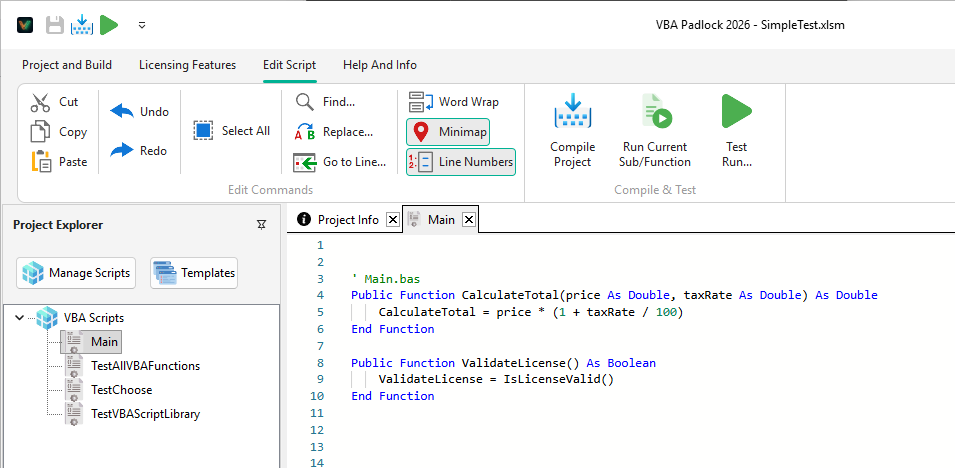Click ValidateLicense() in the function declaration
Image resolution: width=955 pixels, height=468 pixels.
coord(521,363)
